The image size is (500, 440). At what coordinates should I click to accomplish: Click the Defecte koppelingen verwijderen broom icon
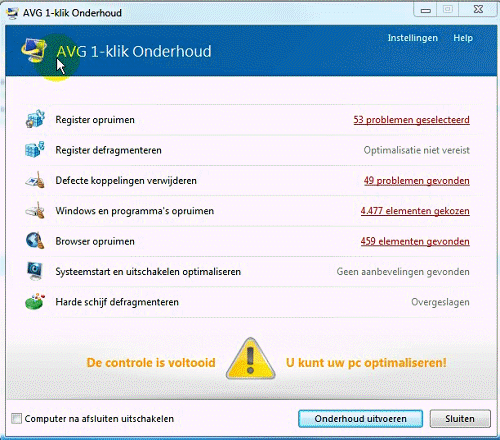point(35,180)
